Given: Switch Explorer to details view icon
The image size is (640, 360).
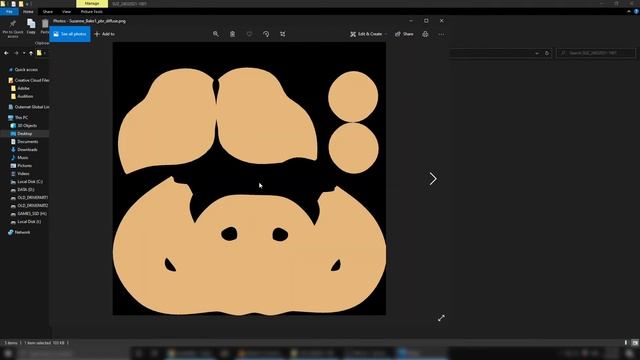Looking at the screenshot, I should (x=626, y=343).
